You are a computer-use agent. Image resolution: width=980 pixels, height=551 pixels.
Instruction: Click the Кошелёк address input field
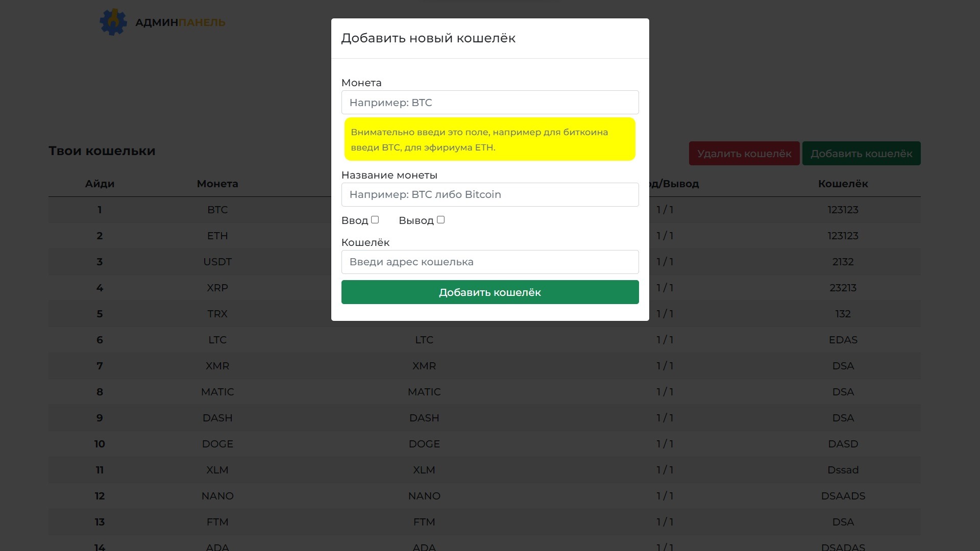[489, 262]
